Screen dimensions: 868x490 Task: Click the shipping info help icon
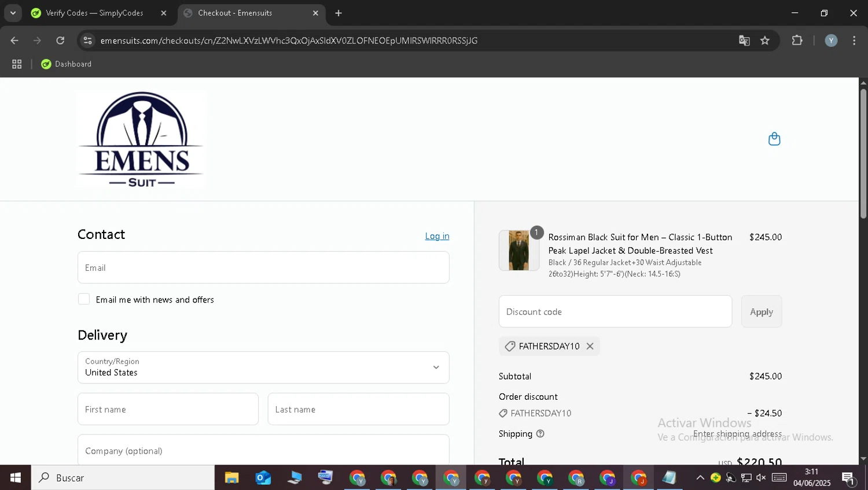(x=540, y=434)
